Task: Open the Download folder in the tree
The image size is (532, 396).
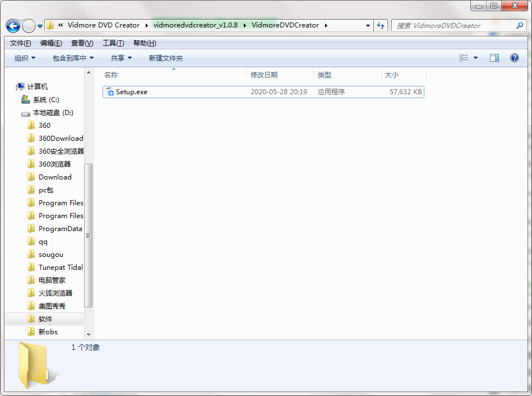Action: click(x=55, y=177)
